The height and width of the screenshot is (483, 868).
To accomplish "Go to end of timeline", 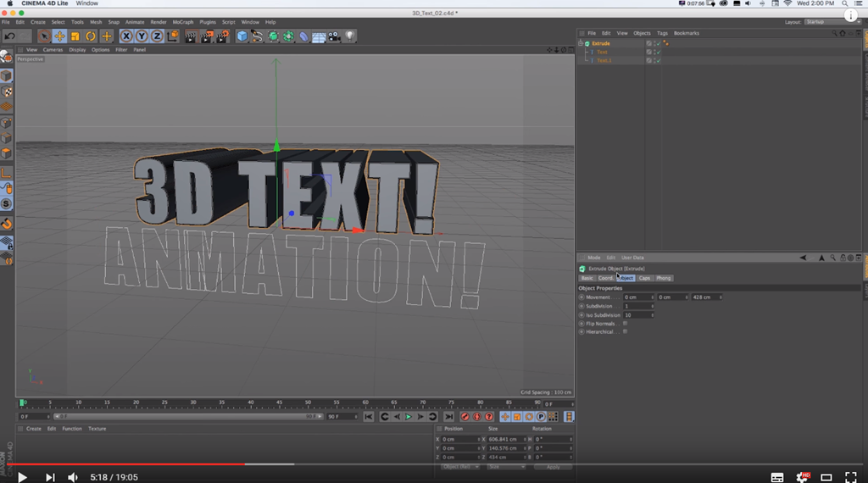I will tap(449, 417).
